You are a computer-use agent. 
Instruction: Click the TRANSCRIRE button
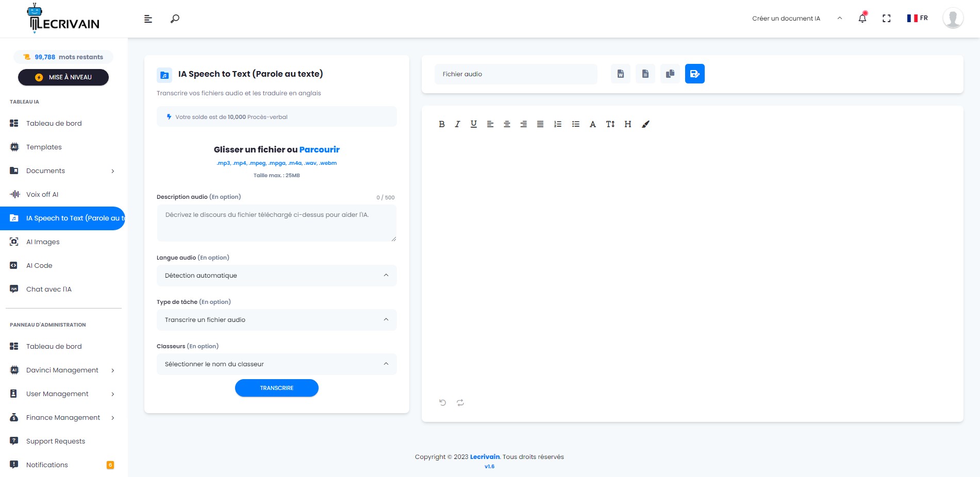coord(276,388)
